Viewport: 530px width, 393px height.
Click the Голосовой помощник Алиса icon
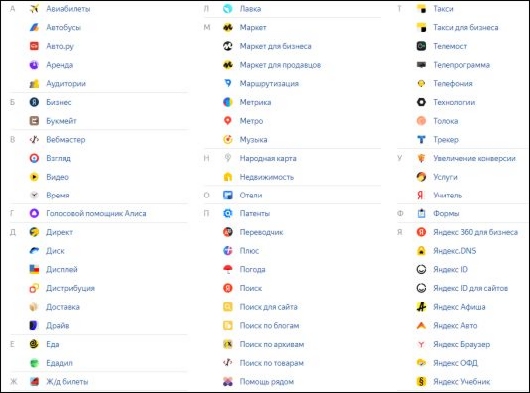coord(34,213)
